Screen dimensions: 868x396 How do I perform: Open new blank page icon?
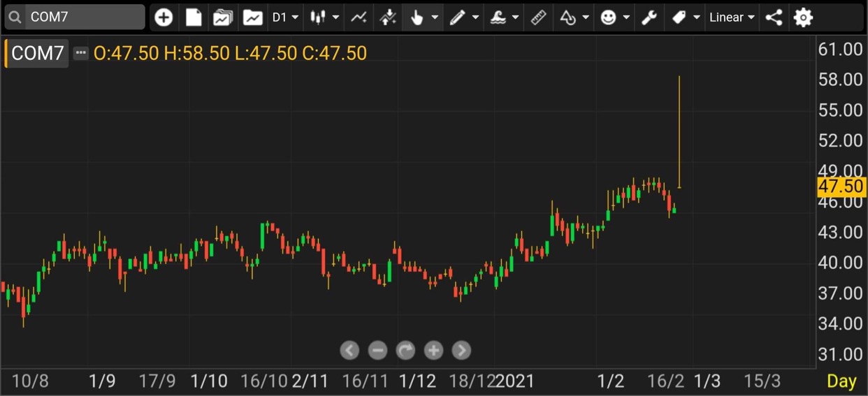194,17
